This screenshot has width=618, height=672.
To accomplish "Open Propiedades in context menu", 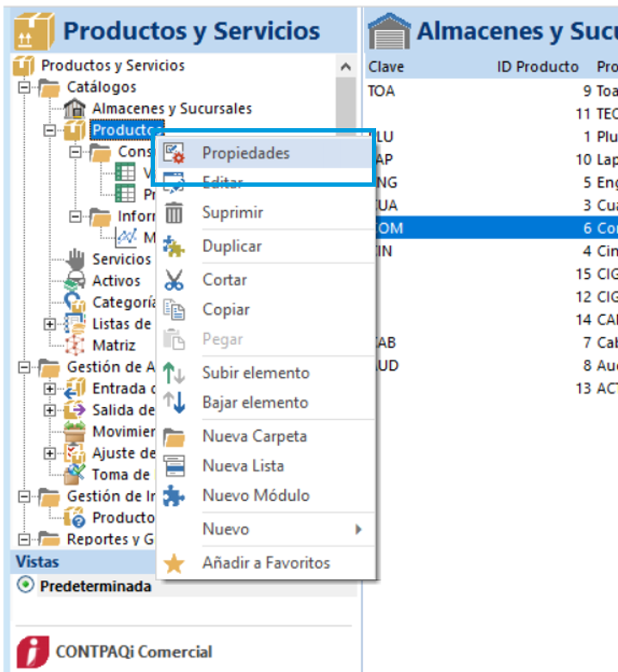I will (x=265, y=153).
